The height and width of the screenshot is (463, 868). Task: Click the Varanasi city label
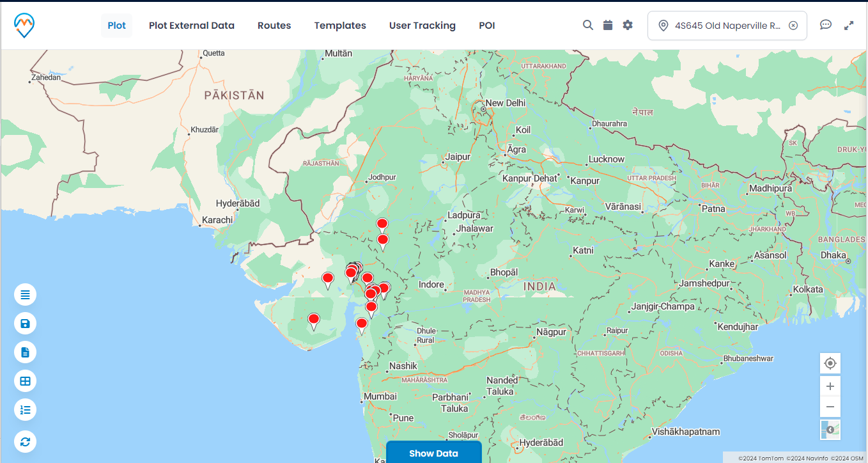(x=623, y=207)
